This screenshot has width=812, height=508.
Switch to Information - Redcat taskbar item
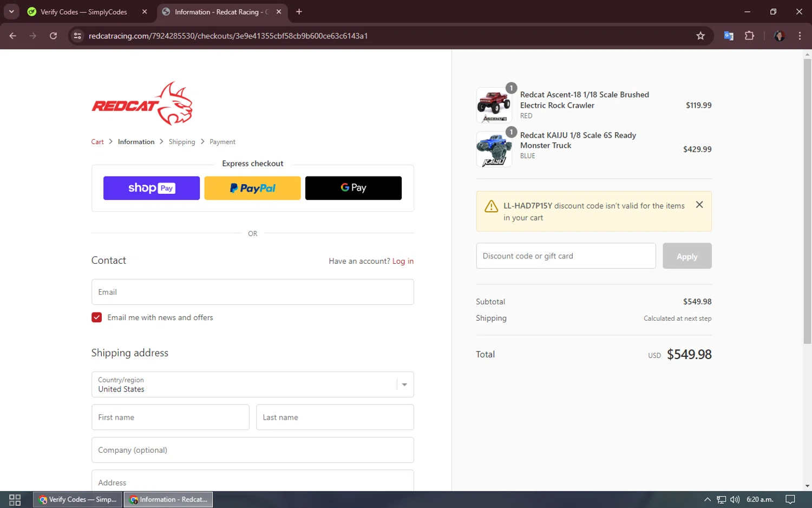coord(168,499)
